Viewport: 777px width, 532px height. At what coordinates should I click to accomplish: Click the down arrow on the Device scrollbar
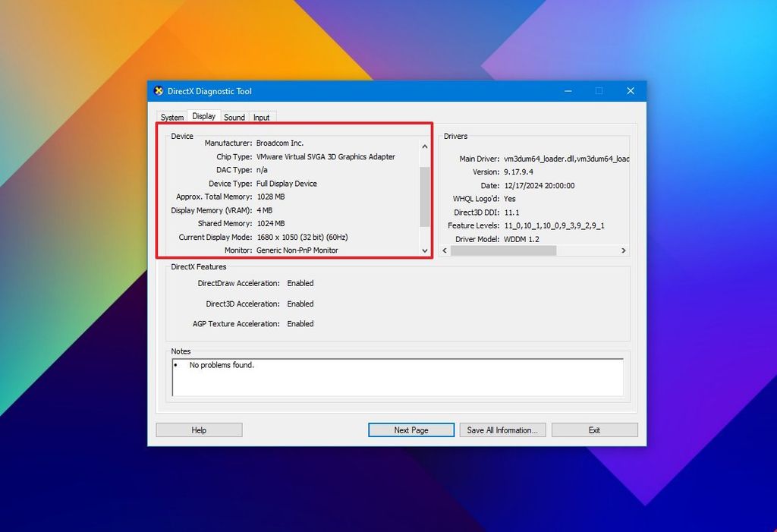coord(424,250)
